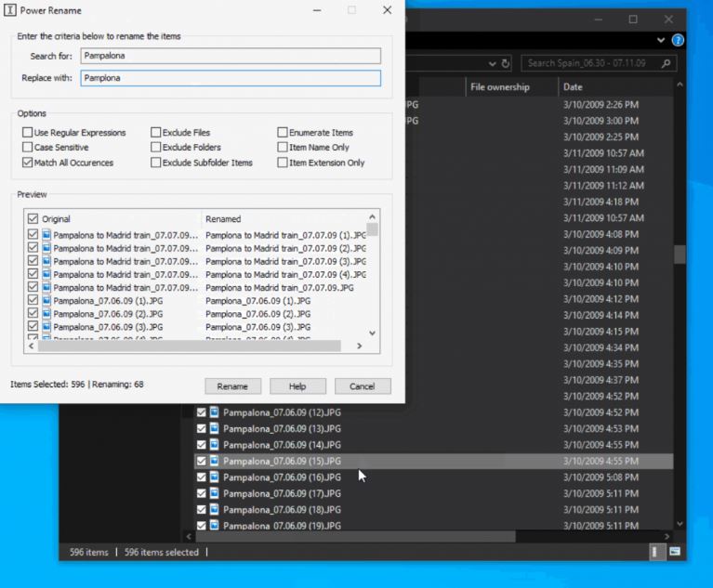Uncheck preview row Pampalona_07.06.09 (2).JPG
The width and height of the screenshot is (713, 588).
coord(33,313)
